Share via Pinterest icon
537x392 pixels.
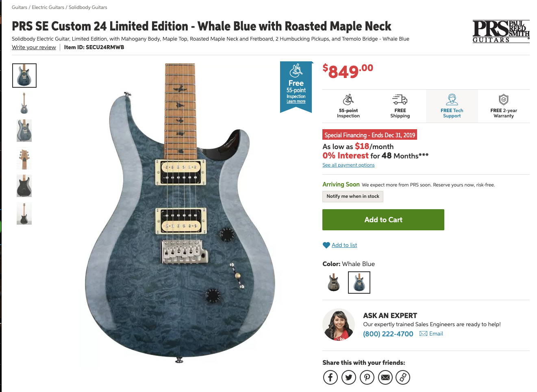point(367,377)
